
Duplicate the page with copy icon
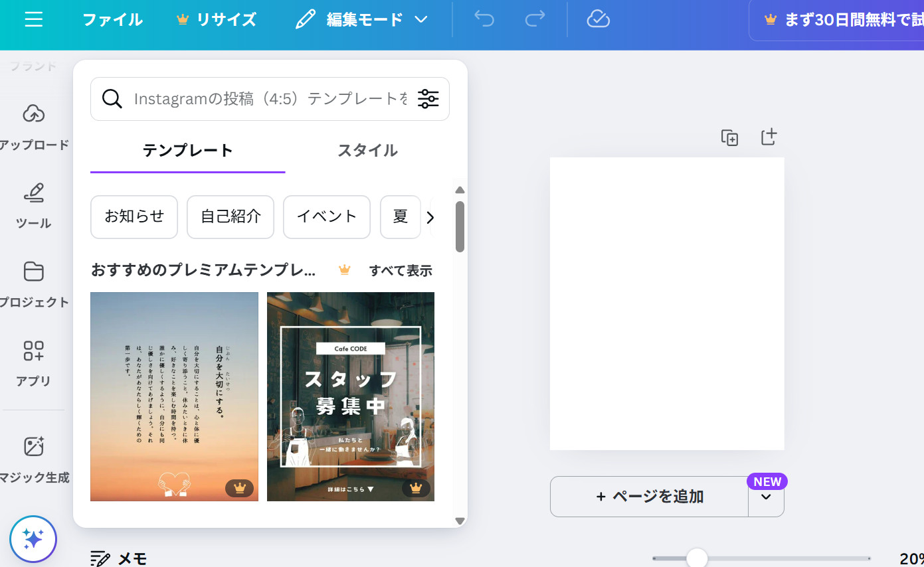click(x=730, y=137)
